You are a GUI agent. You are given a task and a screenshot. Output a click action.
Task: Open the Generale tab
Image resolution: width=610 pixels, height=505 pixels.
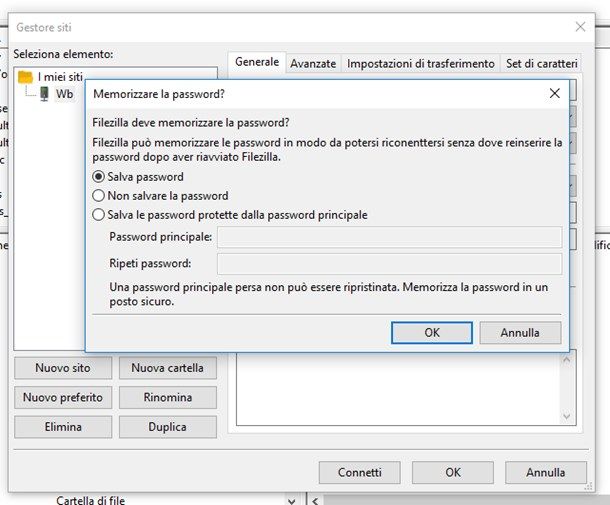click(x=257, y=62)
